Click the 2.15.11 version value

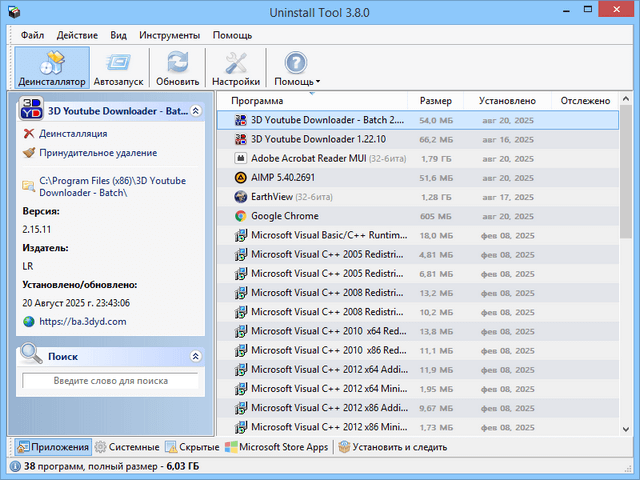point(37,229)
